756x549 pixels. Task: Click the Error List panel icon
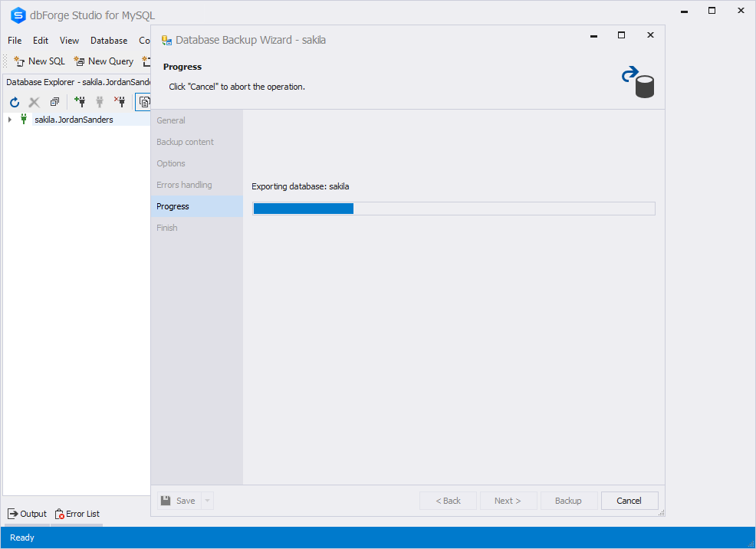(59, 514)
